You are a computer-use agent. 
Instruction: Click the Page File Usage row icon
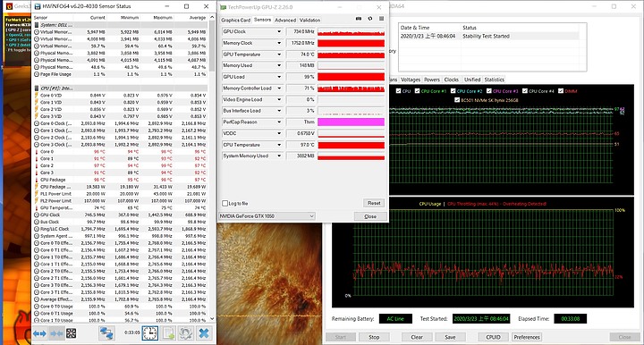tap(37, 74)
